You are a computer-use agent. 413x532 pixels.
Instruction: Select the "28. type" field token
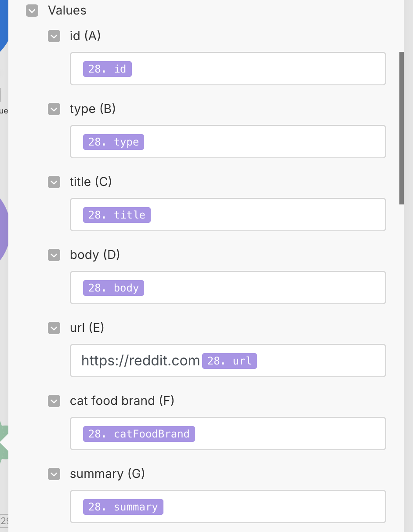point(113,142)
